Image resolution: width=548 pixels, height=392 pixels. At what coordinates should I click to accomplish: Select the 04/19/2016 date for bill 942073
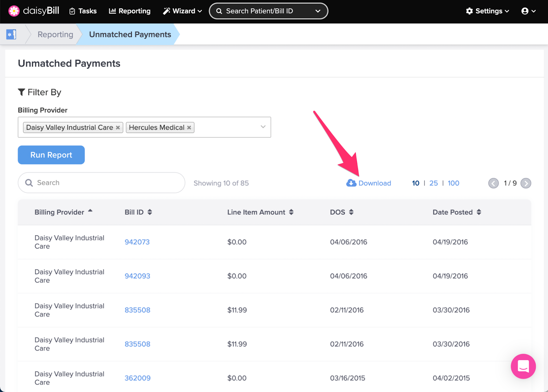coord(450,242)
